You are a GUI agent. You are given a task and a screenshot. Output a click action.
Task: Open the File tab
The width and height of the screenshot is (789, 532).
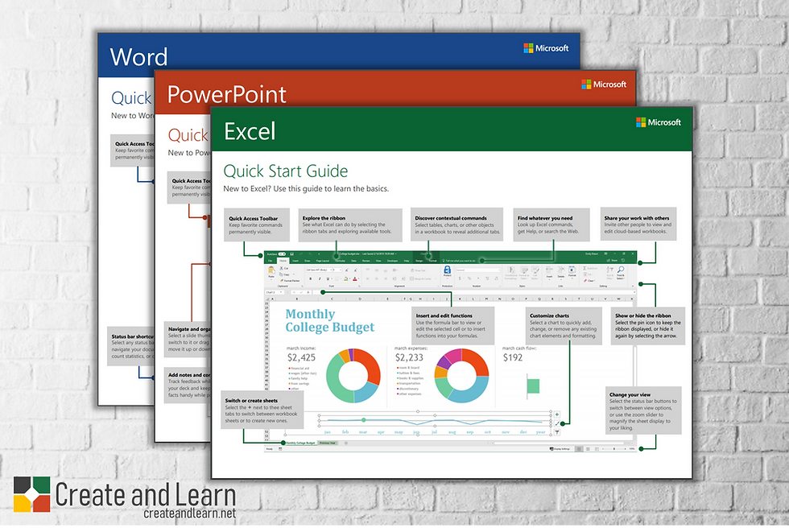(x=270, y=261)
